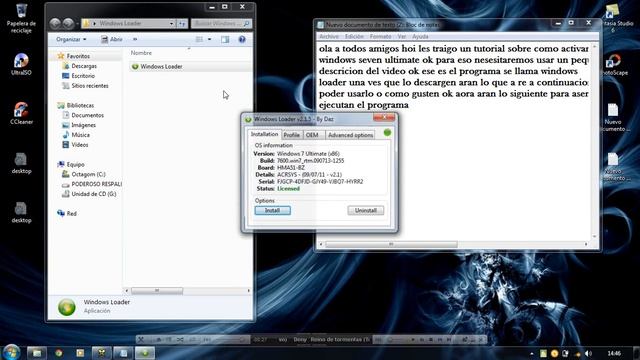Open the Windows Start menu
640x360 pixels.
pyautogui.click(x=11, y=352)
